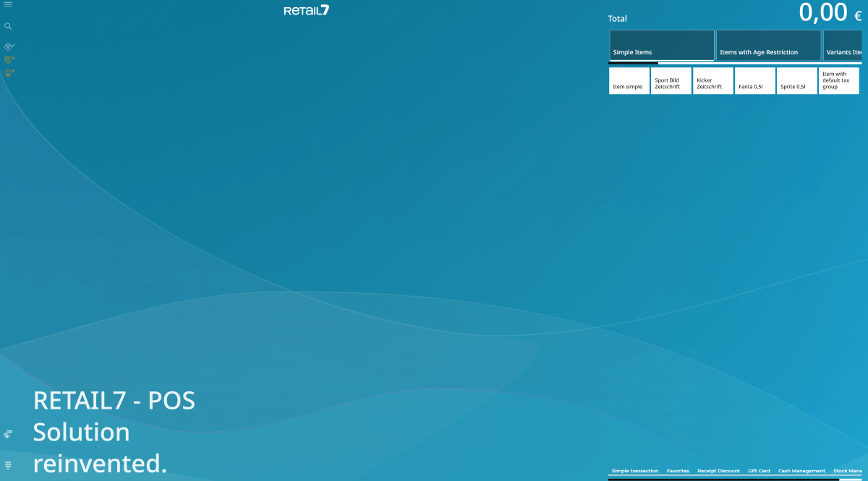Image resolution: width=868 pixels, height=481 pixels.
Task: Click the network connection status icon
Action: click(9, 46)
